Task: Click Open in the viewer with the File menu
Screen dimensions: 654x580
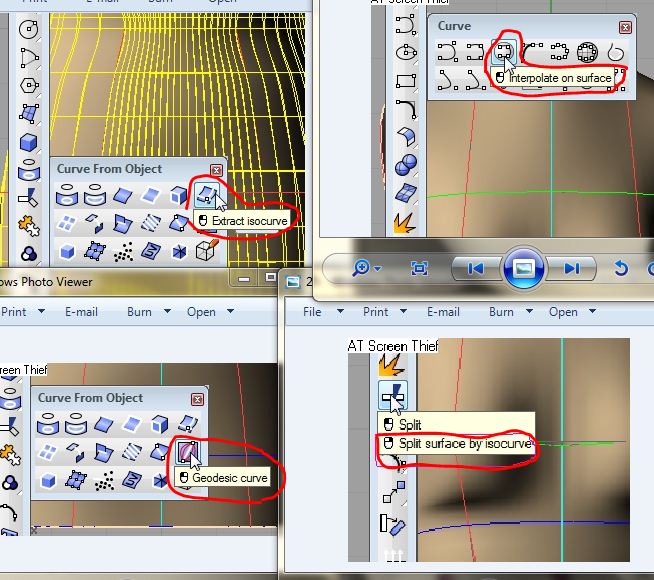Action: pos(563,312)
